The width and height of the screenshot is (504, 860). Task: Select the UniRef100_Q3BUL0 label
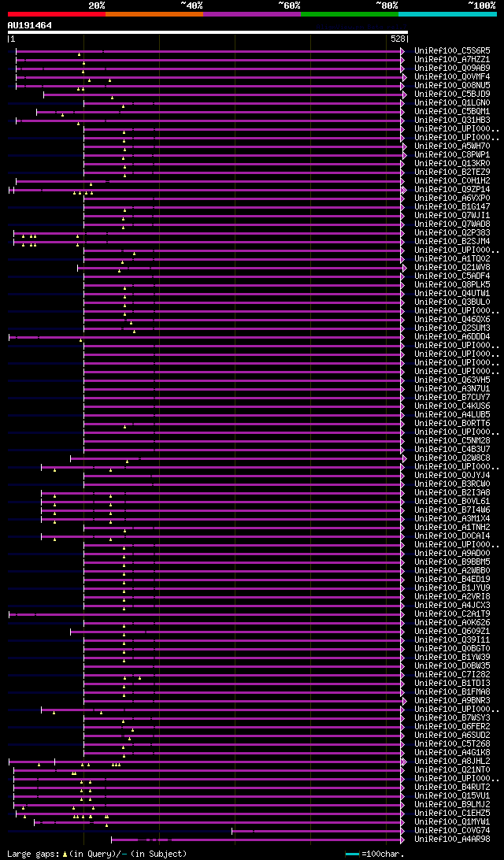click(x=453, y=302)
